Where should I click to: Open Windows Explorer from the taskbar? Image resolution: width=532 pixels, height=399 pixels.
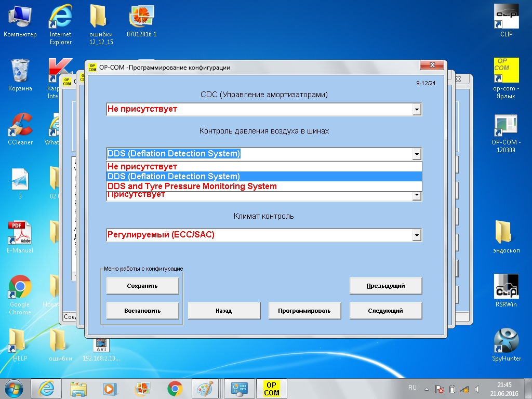tap(78, 389)
